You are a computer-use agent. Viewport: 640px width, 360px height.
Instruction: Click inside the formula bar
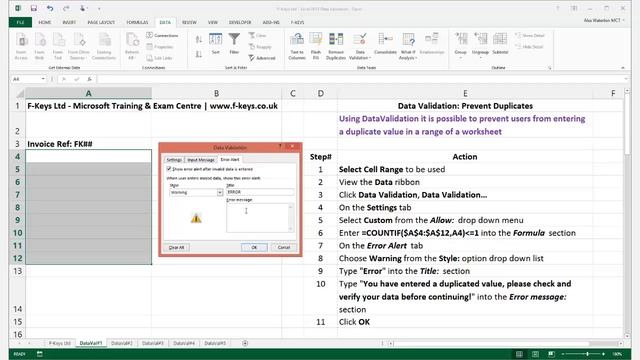pyautogui.click(x=359, y=79)
